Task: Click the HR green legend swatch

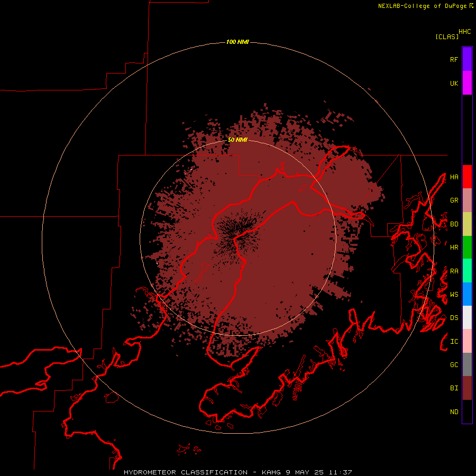Action: point(467,248)
